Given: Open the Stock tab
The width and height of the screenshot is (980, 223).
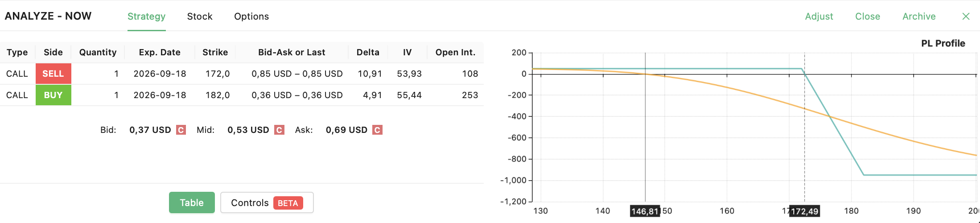Looking at the screenshot, I should (200, 17).
